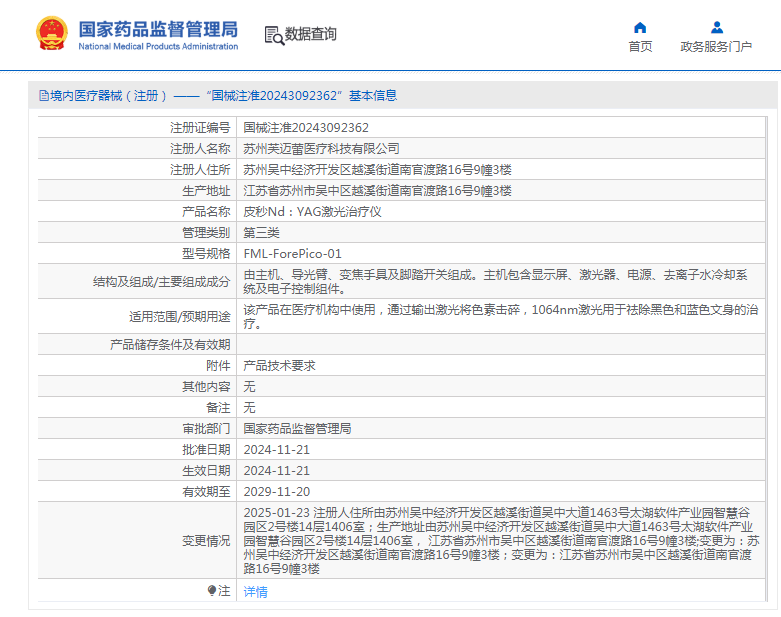The image size is (781, 617).
Task: Select product name 皮秒Nd：YAG激光治疗仪
Action: (x=312, y=212)
